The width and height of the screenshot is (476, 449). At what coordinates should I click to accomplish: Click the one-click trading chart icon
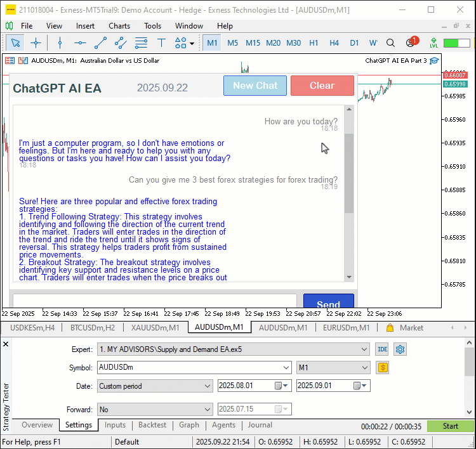click(x=23, y=61)
